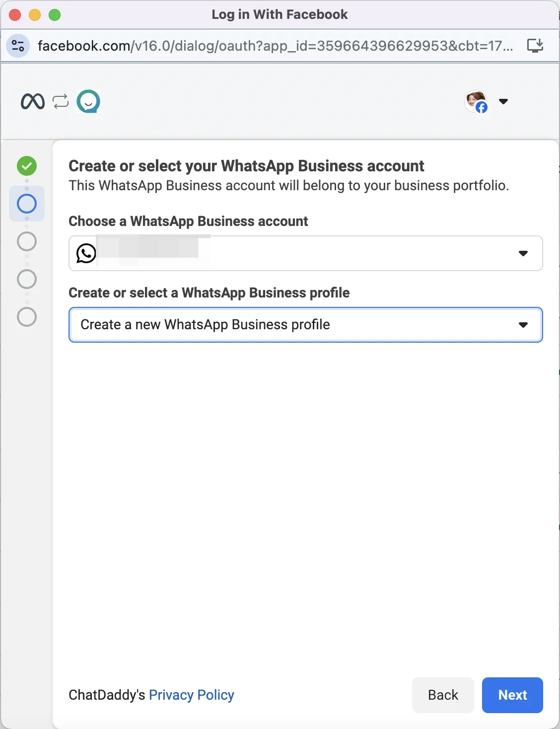This screenshot has width=560, height=729.
Task: Click the WhatsApp logo in account field
Action: [x=86, y=253]
